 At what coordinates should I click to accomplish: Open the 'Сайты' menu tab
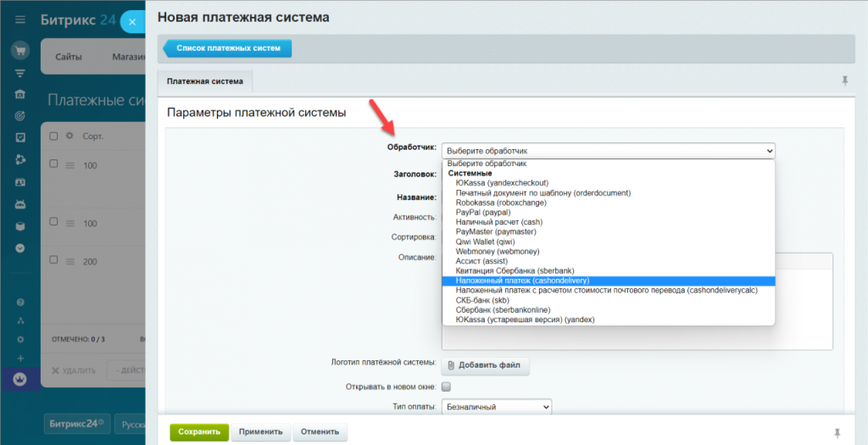tap(69, 57)
